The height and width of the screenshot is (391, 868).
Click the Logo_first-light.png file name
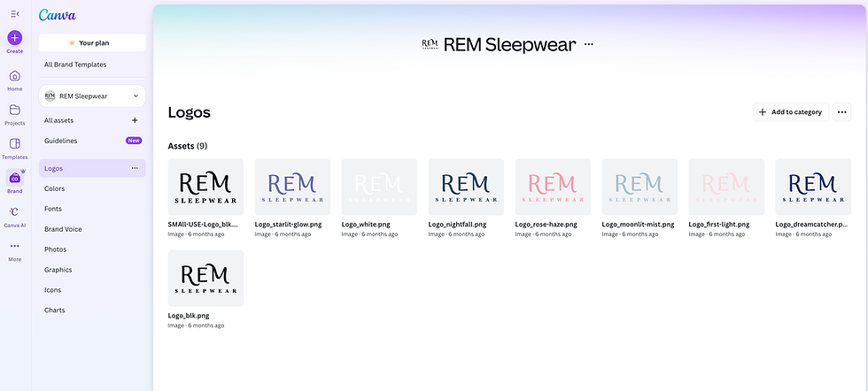click(719, 225)
